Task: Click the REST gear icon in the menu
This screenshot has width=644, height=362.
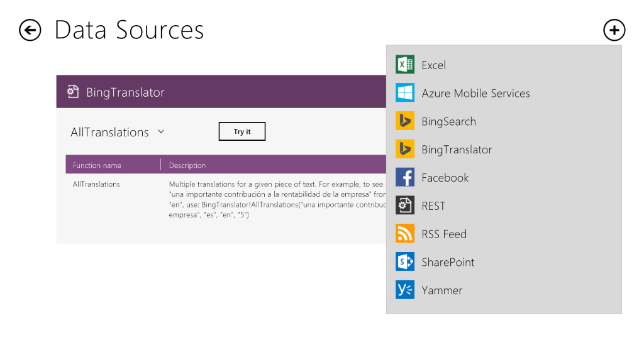Action: pyautogui.click(x=406, y=206)
